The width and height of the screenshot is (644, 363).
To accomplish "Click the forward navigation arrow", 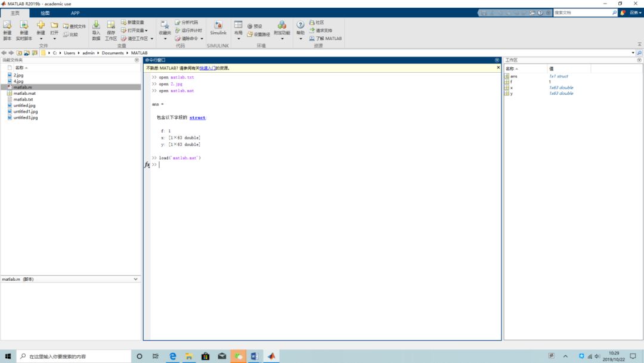I will [11, 53].
